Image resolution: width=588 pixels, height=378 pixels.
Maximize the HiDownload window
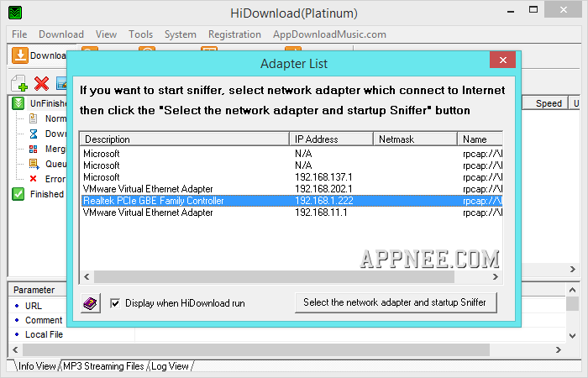point(533,10)
